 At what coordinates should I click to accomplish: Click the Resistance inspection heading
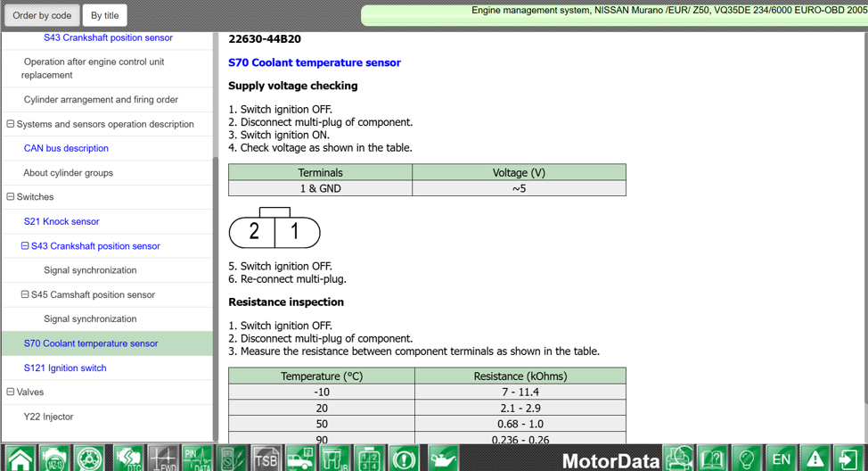click(286, 302)
